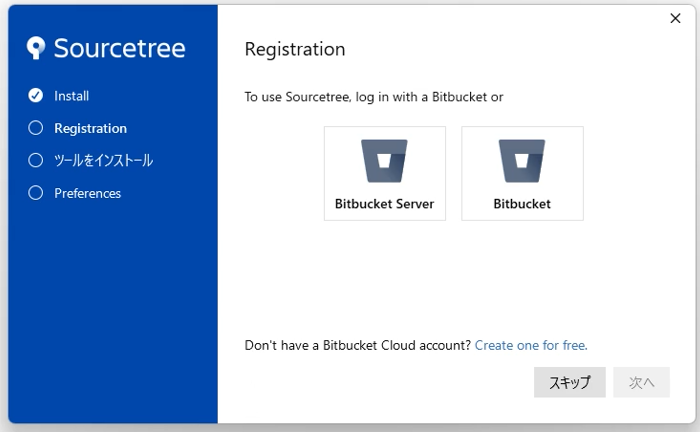Click the circle beside ツールをインストール

click(x=36, y=160)
